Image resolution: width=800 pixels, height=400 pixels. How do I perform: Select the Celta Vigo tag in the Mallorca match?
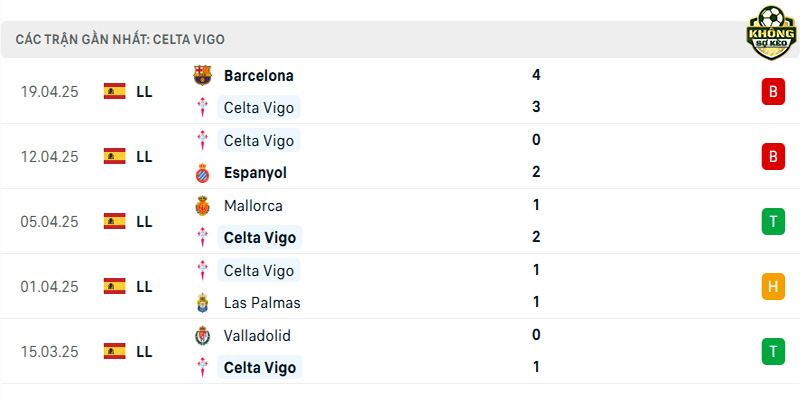tap(260, 238)
